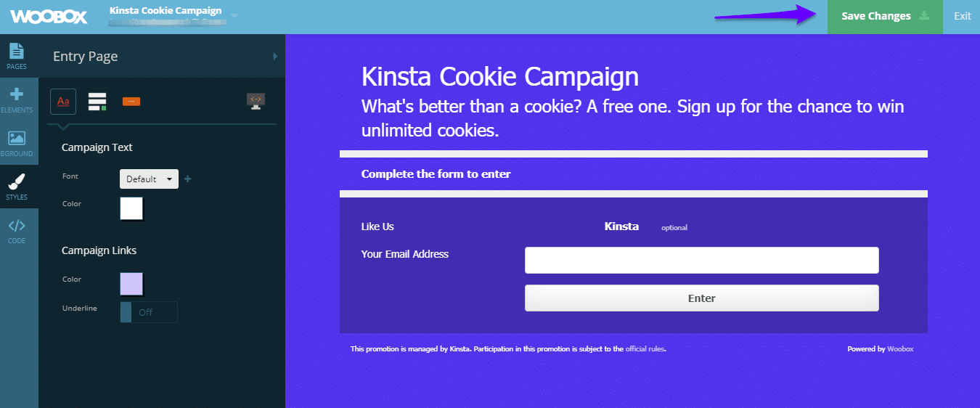The image size is (980, 408).
Task: Click the email address input field
Action: [701, 260]
